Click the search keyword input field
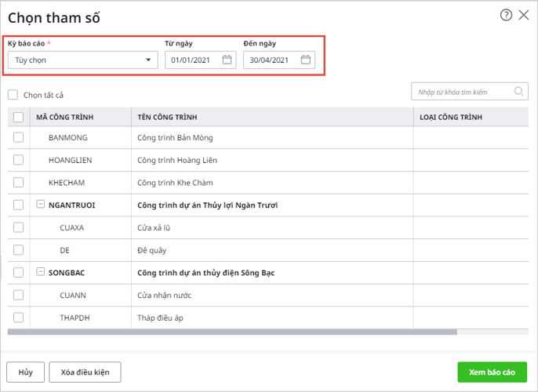Screen dimensions: 538x392 point(463,92)
